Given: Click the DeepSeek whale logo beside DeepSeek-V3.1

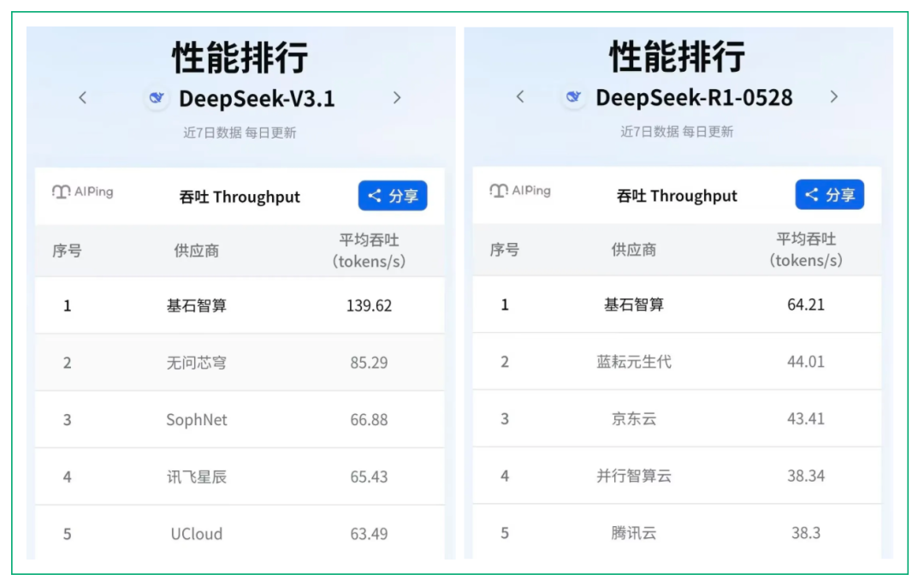Looking at the screenshot, I should coord(157,98).
